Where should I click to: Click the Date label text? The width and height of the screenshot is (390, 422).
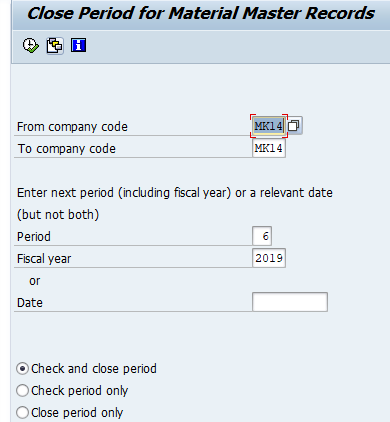[x=30, y=303]
